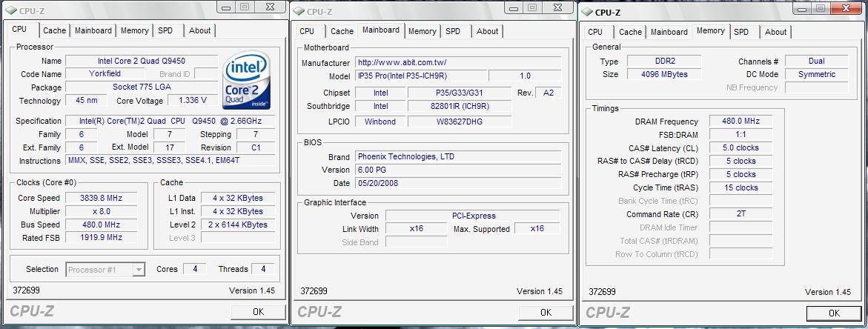Click the Multiplier value x 8.0

coord(102,211)
